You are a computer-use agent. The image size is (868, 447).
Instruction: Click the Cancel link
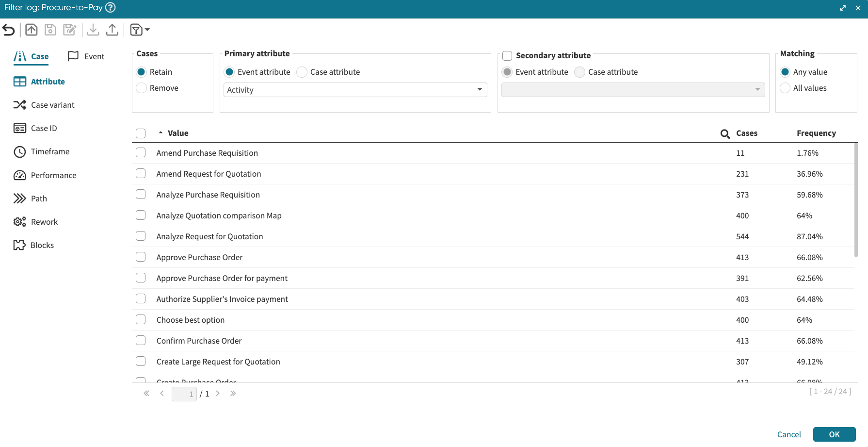(x=789, y=434)
